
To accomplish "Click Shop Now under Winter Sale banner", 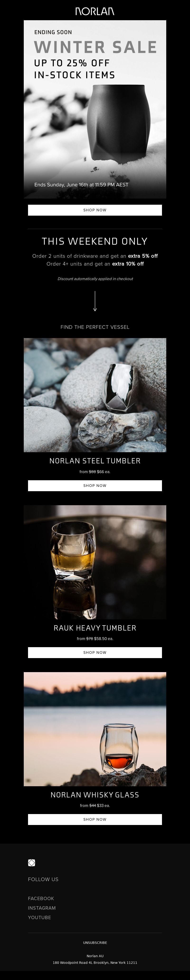I will 95,210.
